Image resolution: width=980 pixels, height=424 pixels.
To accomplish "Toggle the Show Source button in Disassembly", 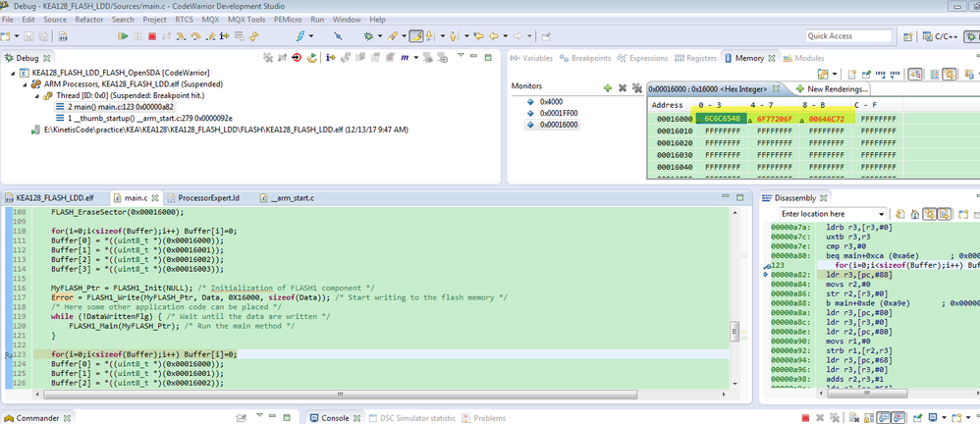I will click(x=947, y=214).
